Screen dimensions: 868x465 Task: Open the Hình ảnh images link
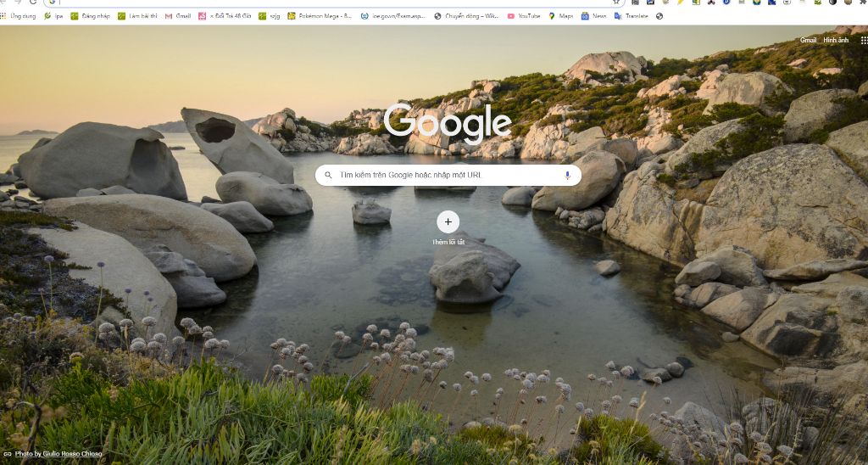pos(835,40)
